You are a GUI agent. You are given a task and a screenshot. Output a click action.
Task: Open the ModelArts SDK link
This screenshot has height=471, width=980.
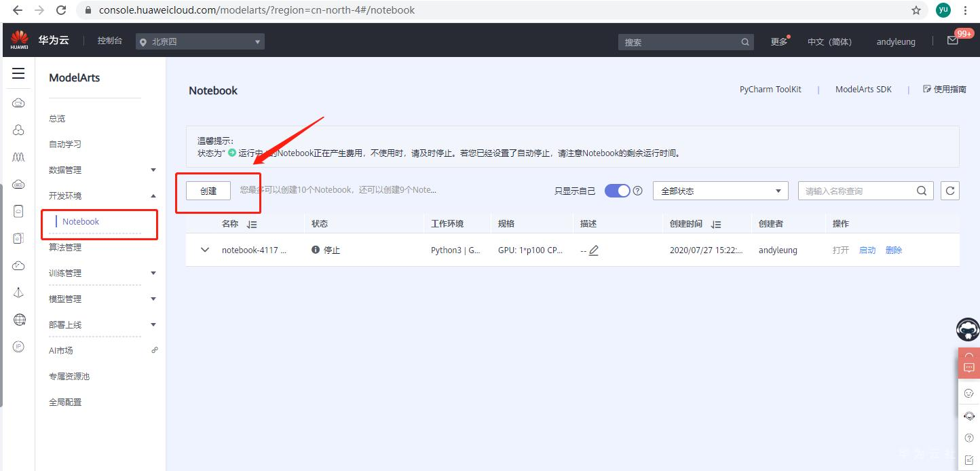pyautogui.click(x=863, y=90)
